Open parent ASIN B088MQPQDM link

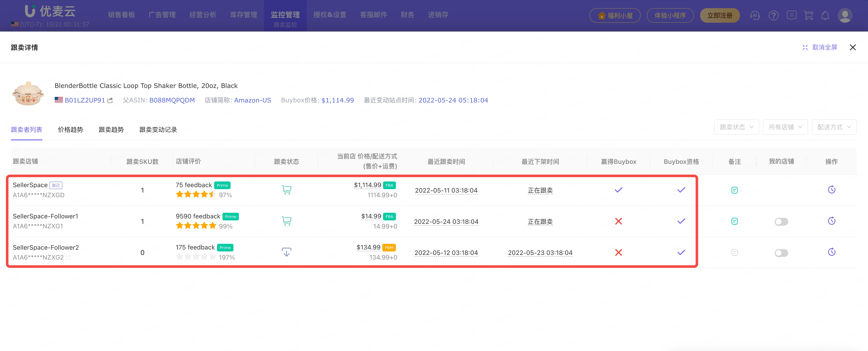(172, 101)
